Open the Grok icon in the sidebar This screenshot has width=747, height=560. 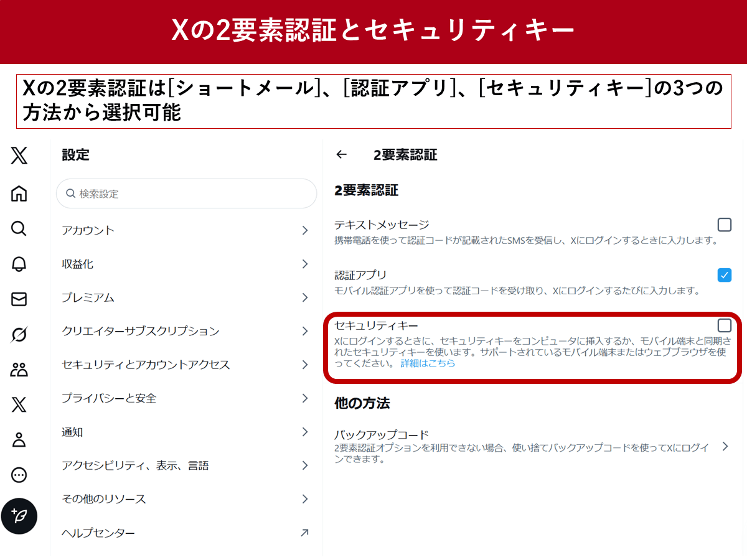(x=19, y=334)
